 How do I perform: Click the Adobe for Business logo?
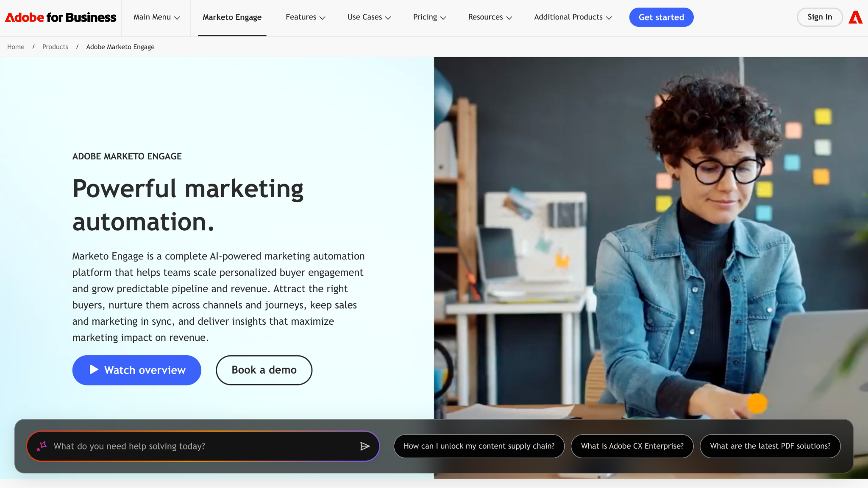[61, 17]
